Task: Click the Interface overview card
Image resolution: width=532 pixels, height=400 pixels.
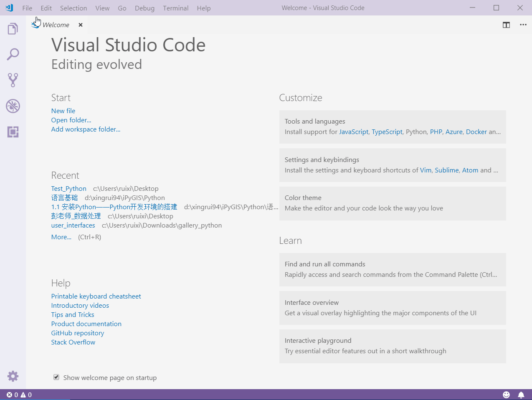Action: point(393,308)
